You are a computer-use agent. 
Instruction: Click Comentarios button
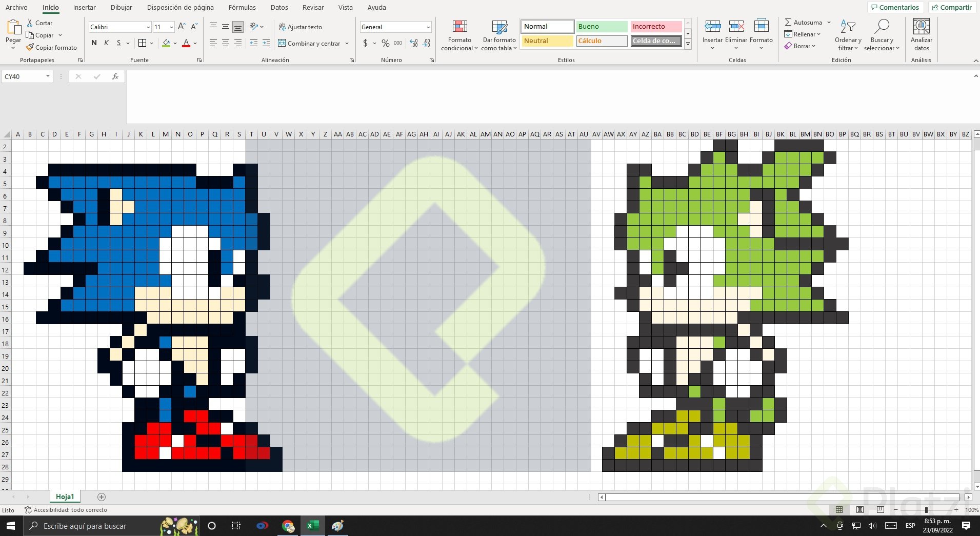895,7
